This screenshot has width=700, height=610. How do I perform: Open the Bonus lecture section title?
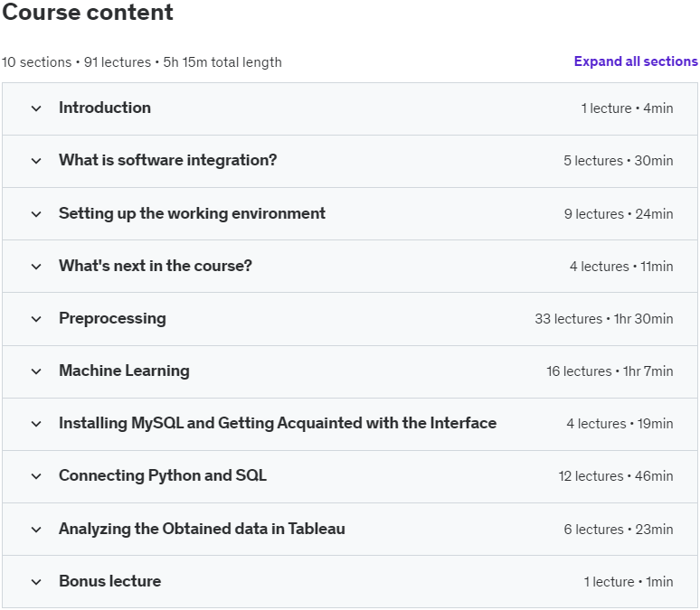[x=109, y=581]
